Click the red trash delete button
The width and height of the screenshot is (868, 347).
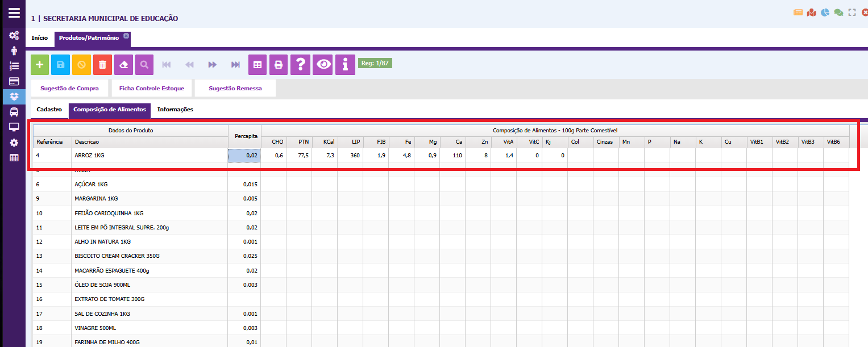[x=102, y=65]
